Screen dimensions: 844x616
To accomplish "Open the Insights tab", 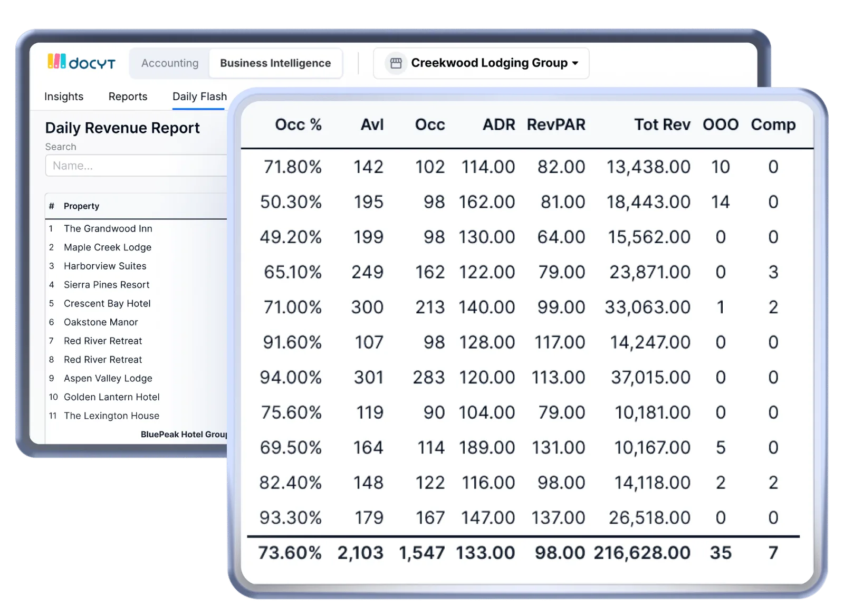I will (x=64, y=97).
